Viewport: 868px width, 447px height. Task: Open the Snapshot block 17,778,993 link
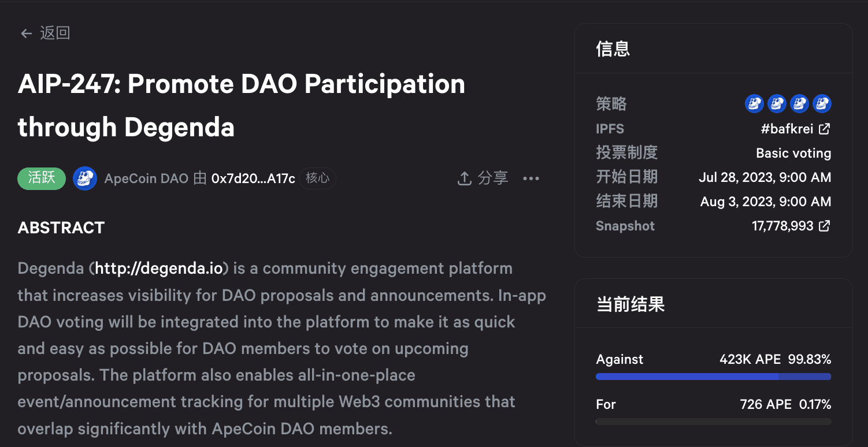click(x=784, y=226)
